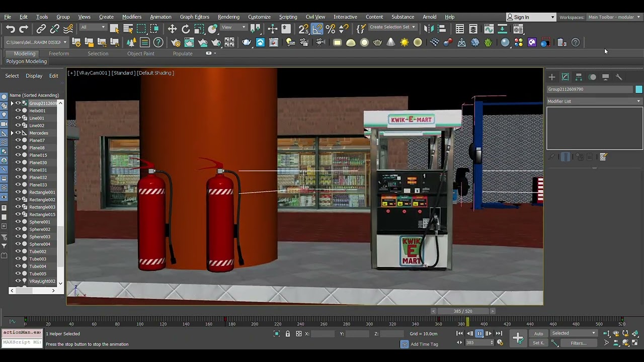Open the Modifier List dropdown
Viewport: 644px width, 362px height.
[x=595, y=101]
